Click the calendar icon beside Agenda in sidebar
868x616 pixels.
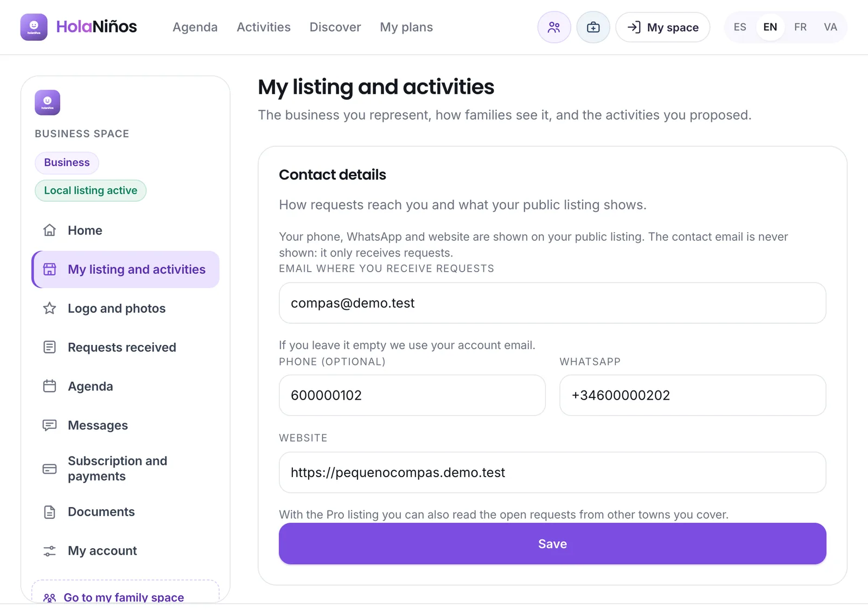49,386
